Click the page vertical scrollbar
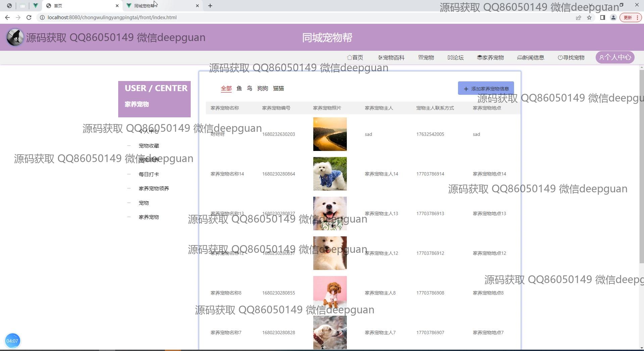 (641, 168)
